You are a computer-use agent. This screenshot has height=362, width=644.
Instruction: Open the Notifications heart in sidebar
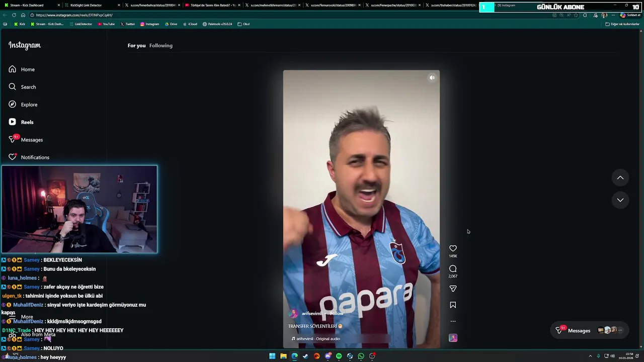(x=13, y=157)
